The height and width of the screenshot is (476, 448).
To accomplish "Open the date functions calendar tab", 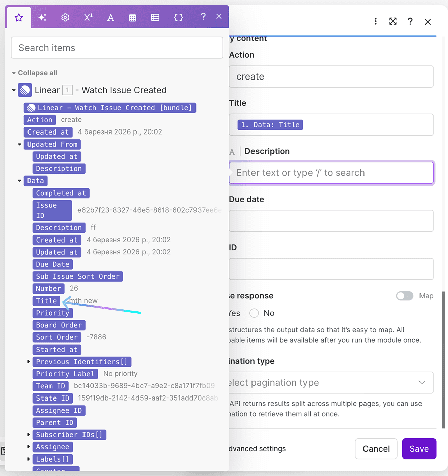I will point(132,17).
